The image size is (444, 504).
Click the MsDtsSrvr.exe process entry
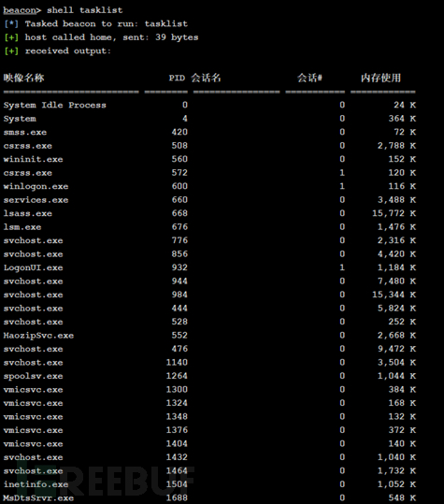[38, 497]
